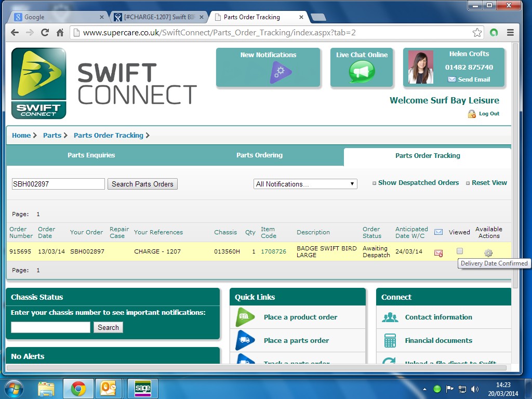The height and width of the screenshot is (399, 532).
Task: Close the Parts Order Tracking browser tab
Action: pos(301,17)
